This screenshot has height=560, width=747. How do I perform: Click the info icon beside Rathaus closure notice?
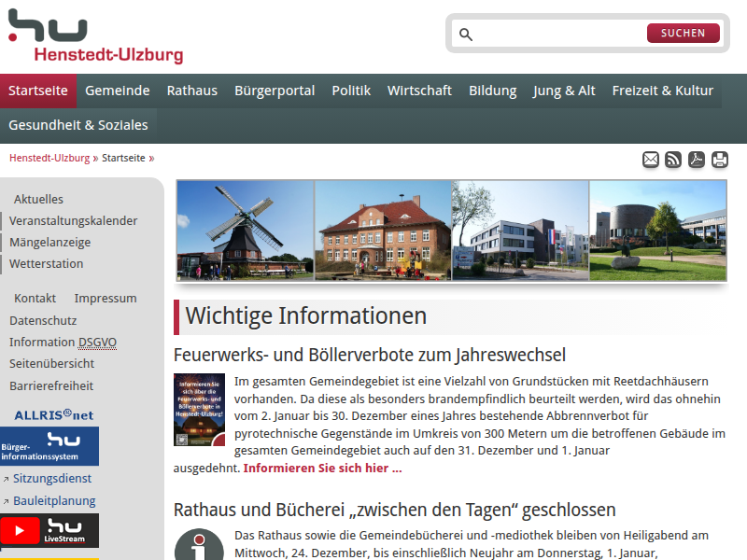[199, 544]
